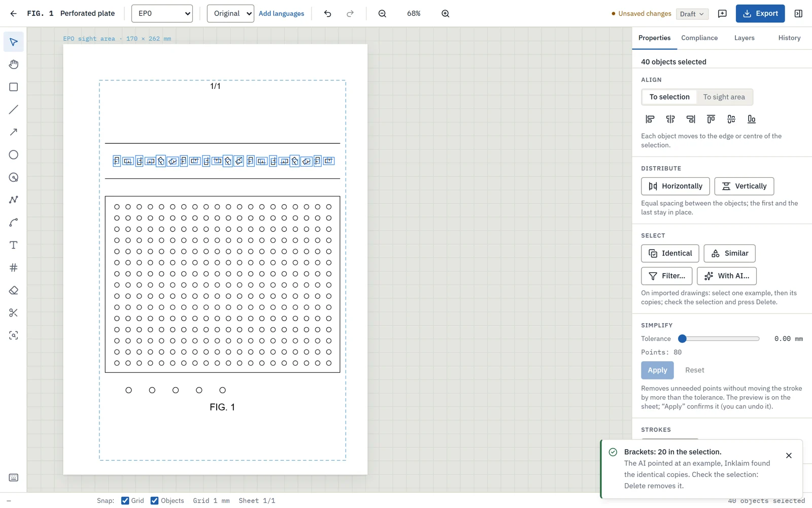This screenshot has width=812, height=508.
Task: Dismiss the Brackets notification
Action: click(789, 456)
